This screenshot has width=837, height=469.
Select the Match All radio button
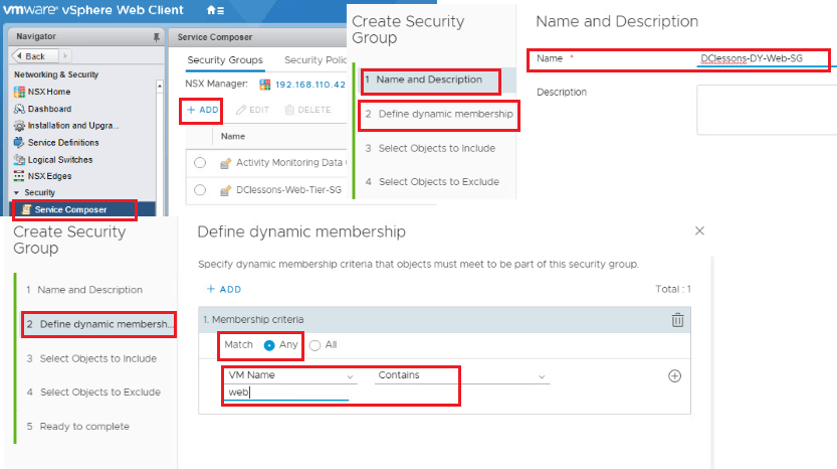point(315,345)
